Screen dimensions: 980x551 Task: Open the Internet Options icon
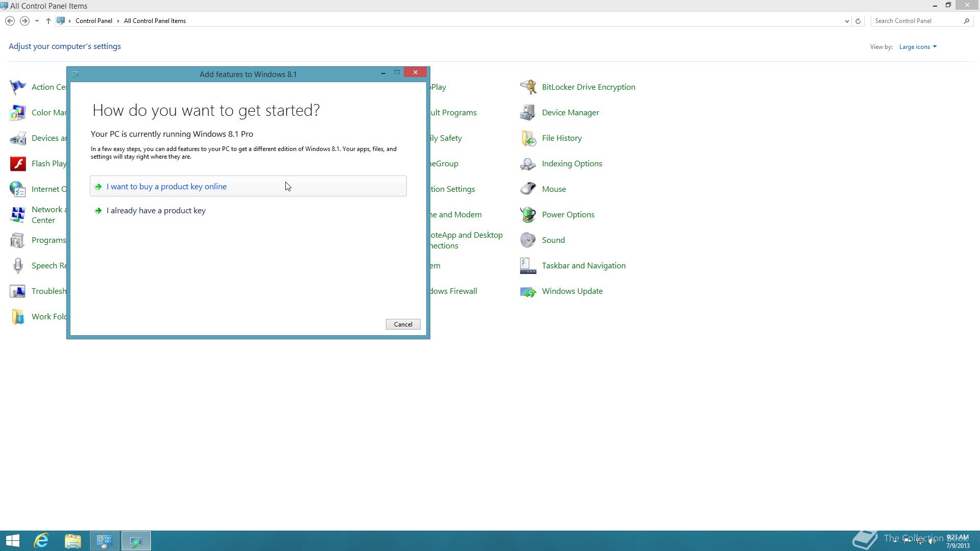(18, 189)
